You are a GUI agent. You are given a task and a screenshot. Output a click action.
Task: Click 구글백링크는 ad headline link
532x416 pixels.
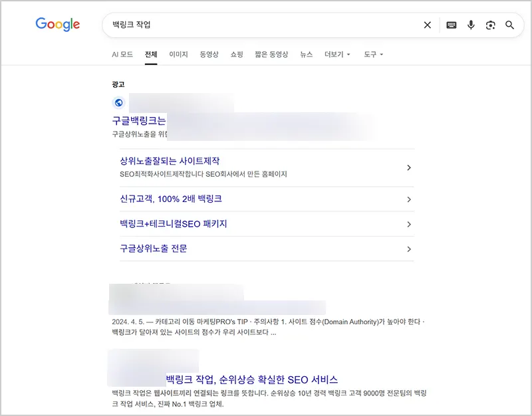point(139,121)
